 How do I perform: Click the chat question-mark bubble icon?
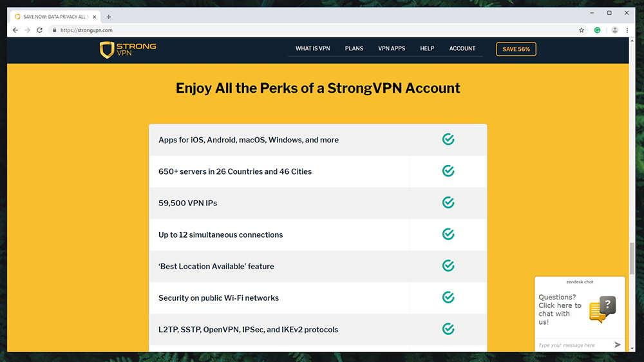click(x=603, y=309)
